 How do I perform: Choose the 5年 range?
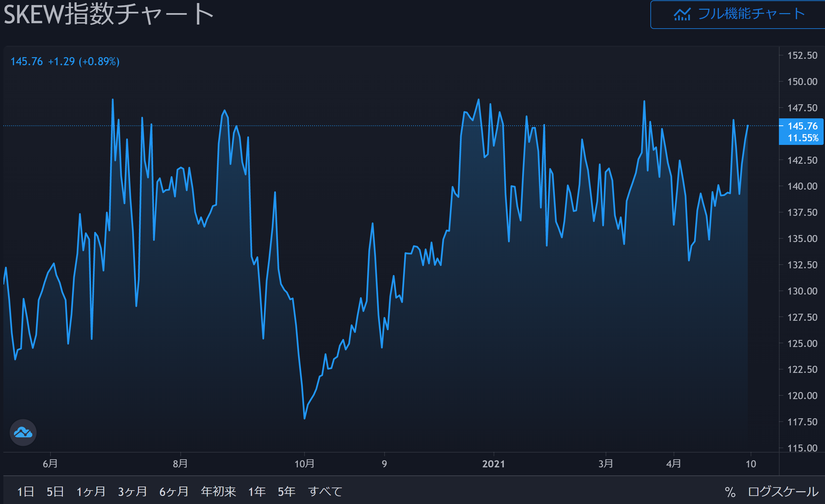coord(287,492)
